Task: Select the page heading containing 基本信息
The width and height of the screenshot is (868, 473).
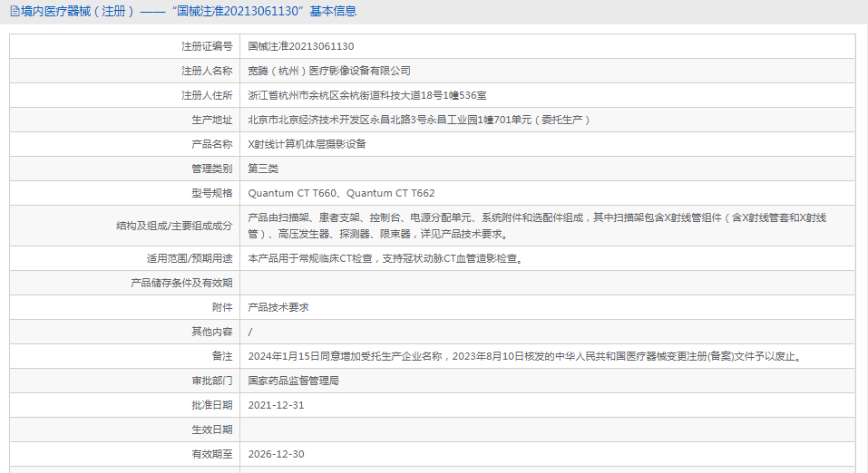Action: tap(189, 11)
